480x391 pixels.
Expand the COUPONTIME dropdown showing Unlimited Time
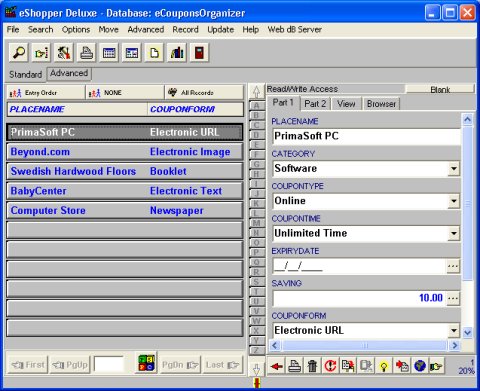point(454,233)
